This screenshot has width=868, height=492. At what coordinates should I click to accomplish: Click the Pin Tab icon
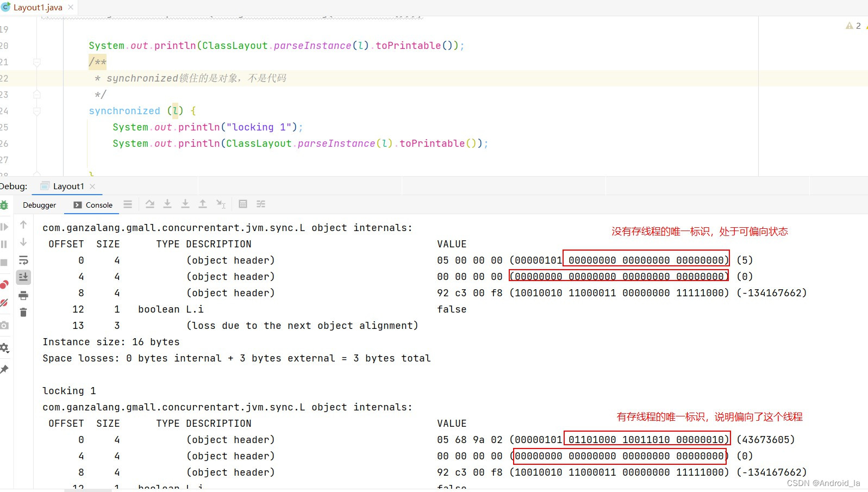point(4,370)
